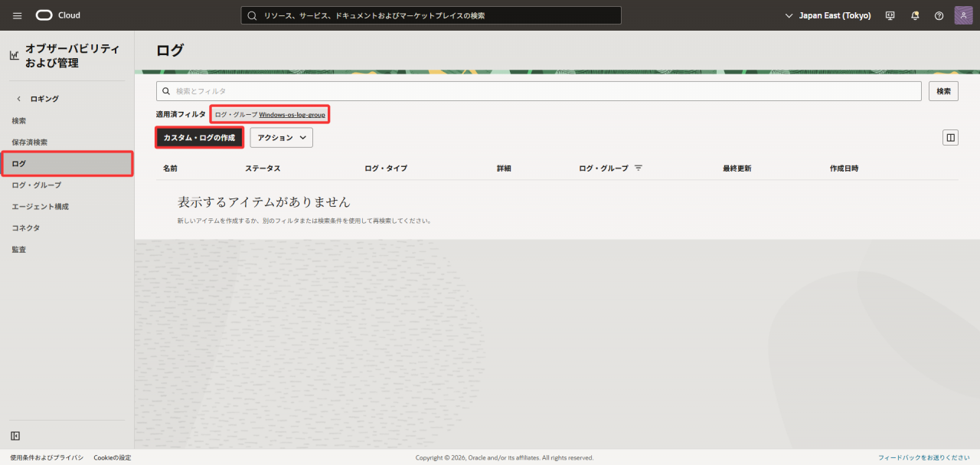The image size is (980, 465).
Task: Click the カスタム・ログの作成 button
Action: coord(199,138)
